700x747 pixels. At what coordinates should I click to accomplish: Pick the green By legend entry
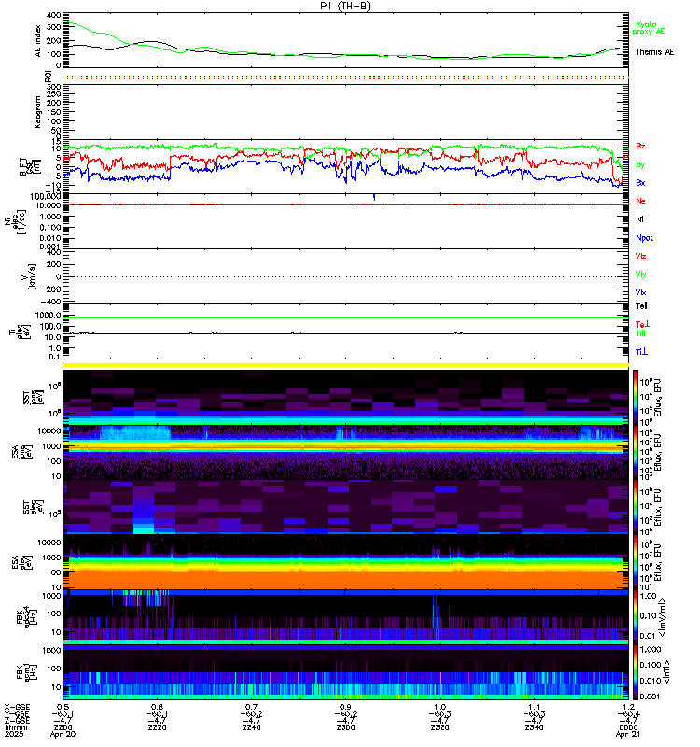click(x=640, y=164)
